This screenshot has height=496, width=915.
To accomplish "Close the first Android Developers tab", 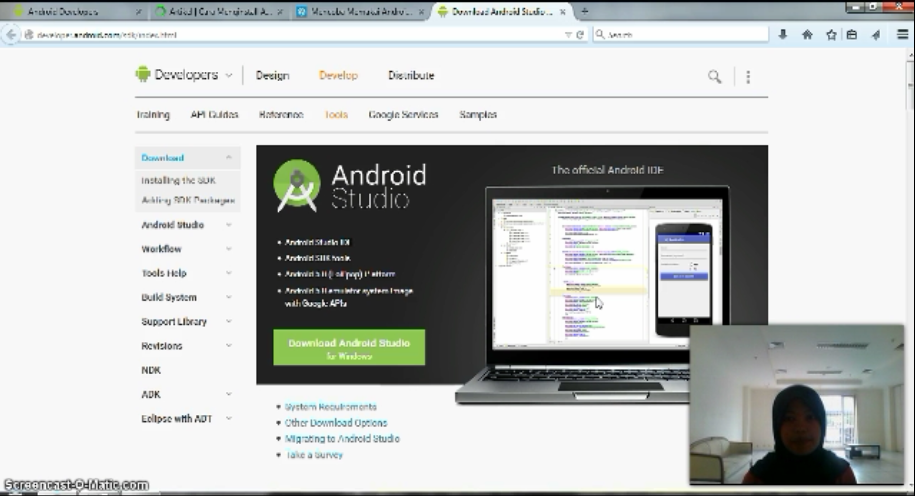I will (x=138, y=12).
